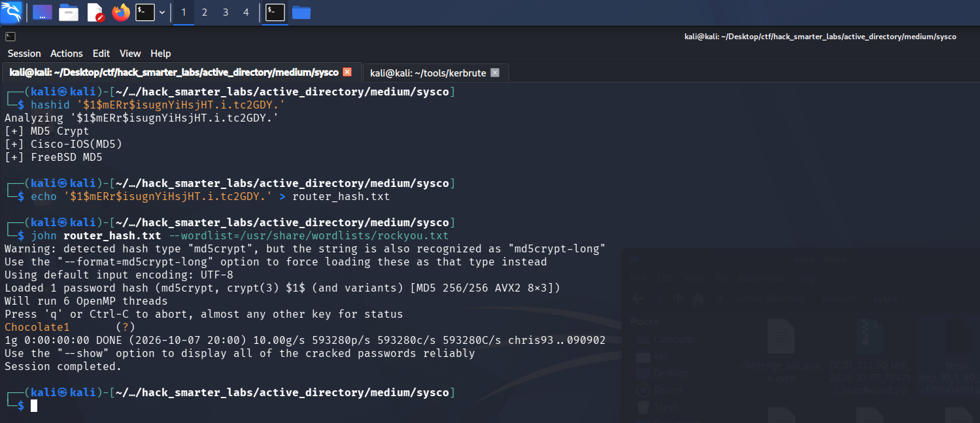This screenshot has width=980, height=423.
Task: Click the '[+] FreeBSD MD5' result line
Action: 54,157
